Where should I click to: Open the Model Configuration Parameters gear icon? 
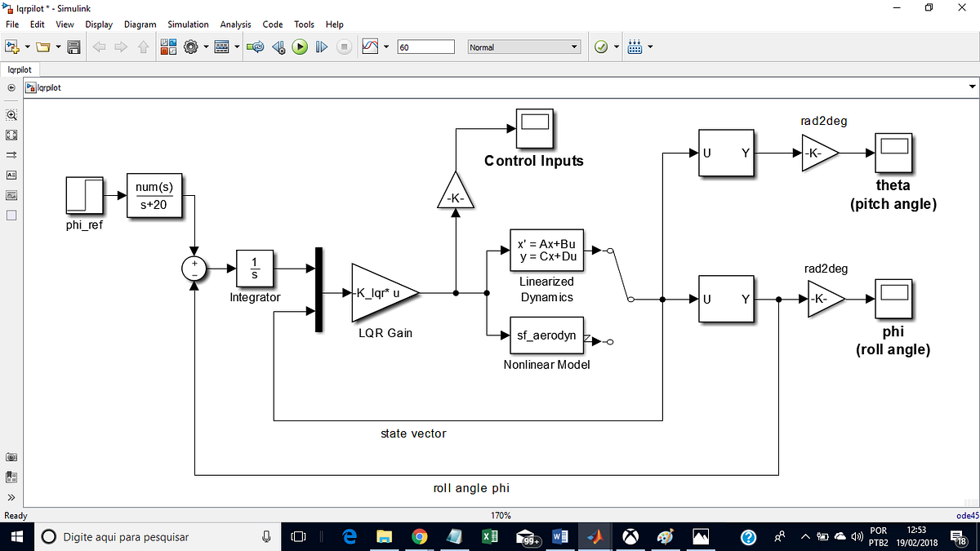tap(190, 47)
